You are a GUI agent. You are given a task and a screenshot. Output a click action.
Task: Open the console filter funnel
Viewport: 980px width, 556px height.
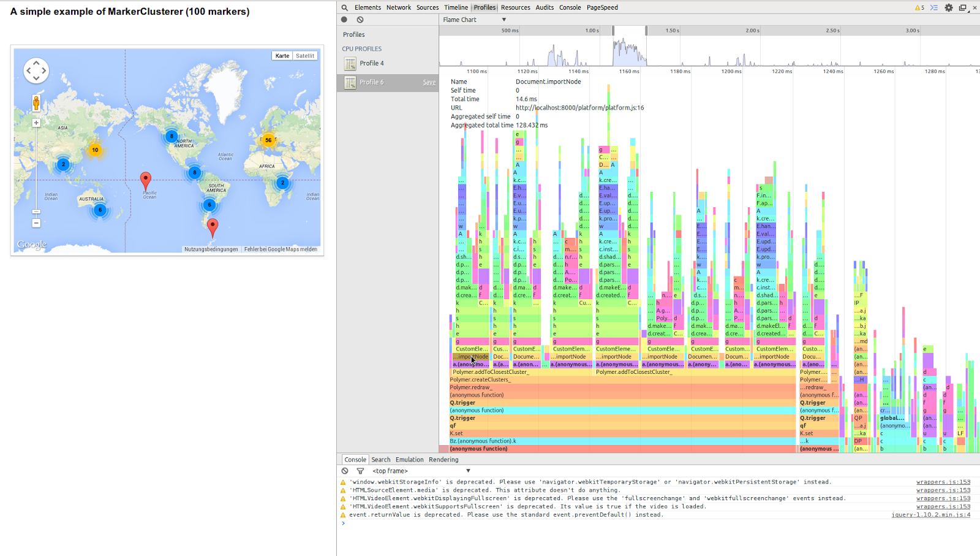(x=360, y=471)
